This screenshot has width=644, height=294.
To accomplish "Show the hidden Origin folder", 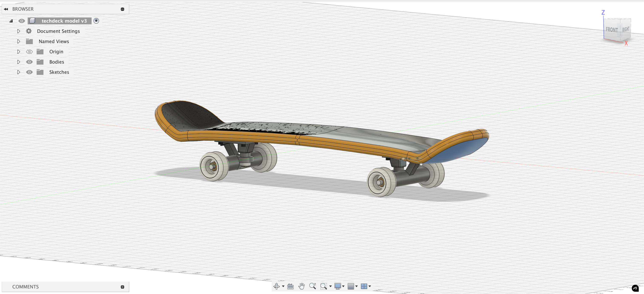I will [x=29, y=52].
